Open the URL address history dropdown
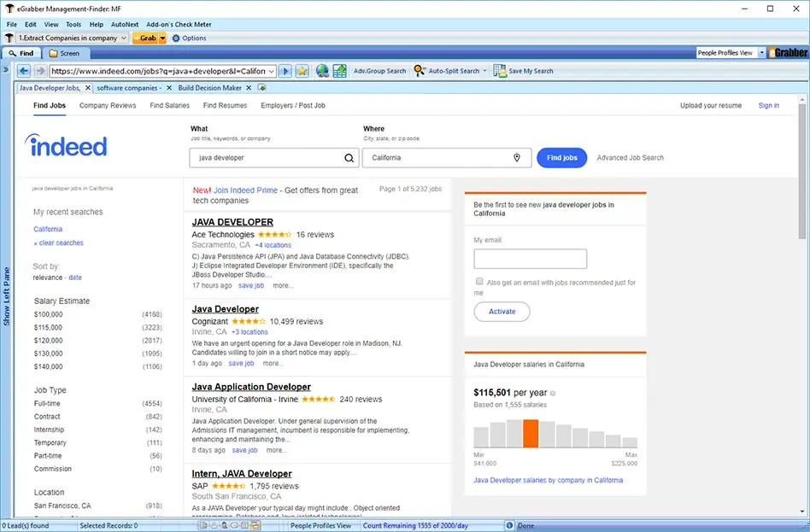Viewport: 810px width, 532px height. 271,71
